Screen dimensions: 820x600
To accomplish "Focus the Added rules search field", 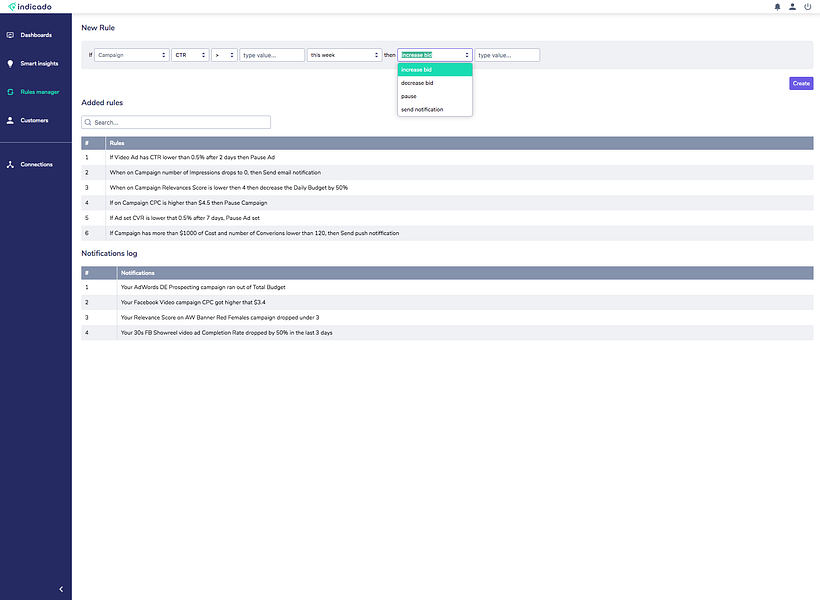I will pos(176,122).
